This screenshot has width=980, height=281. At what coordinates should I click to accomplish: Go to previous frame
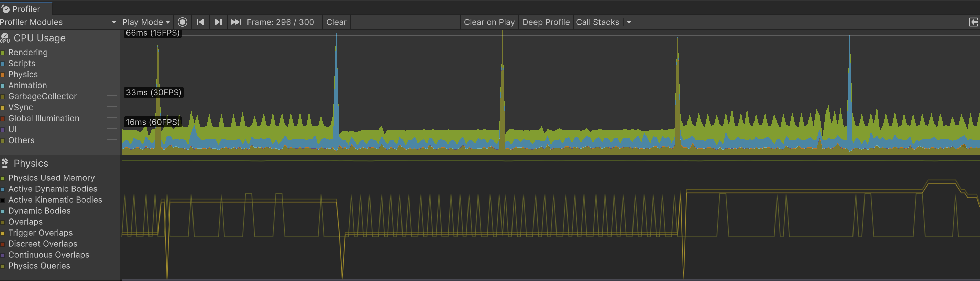point(200,22)
